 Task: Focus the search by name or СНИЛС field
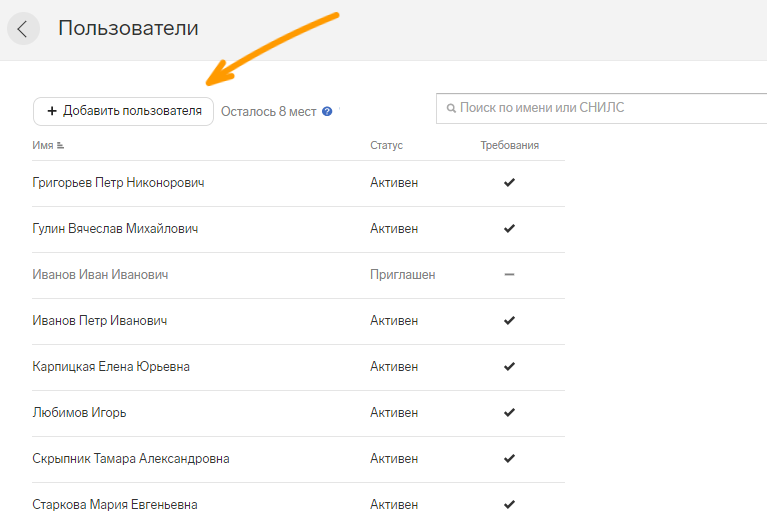602,108
